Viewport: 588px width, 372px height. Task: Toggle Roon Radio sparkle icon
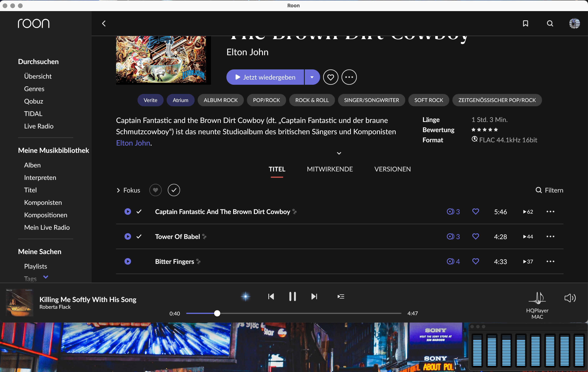click(x=245, y=296)
